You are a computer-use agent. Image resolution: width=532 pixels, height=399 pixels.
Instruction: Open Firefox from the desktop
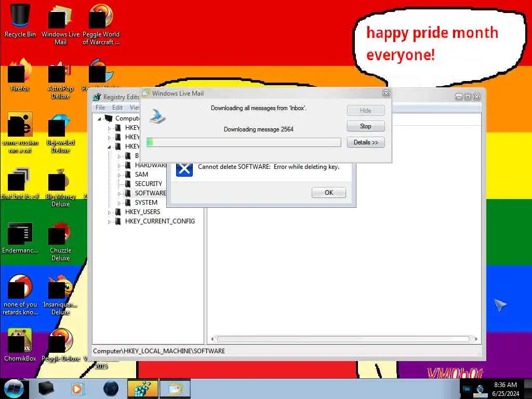click(20, 75)
